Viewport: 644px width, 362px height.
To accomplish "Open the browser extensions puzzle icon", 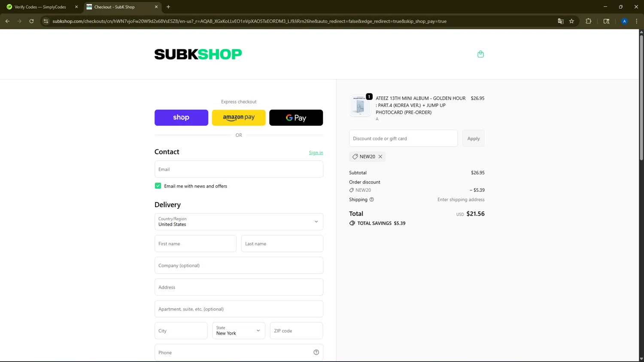I will (x=589, y=21).
